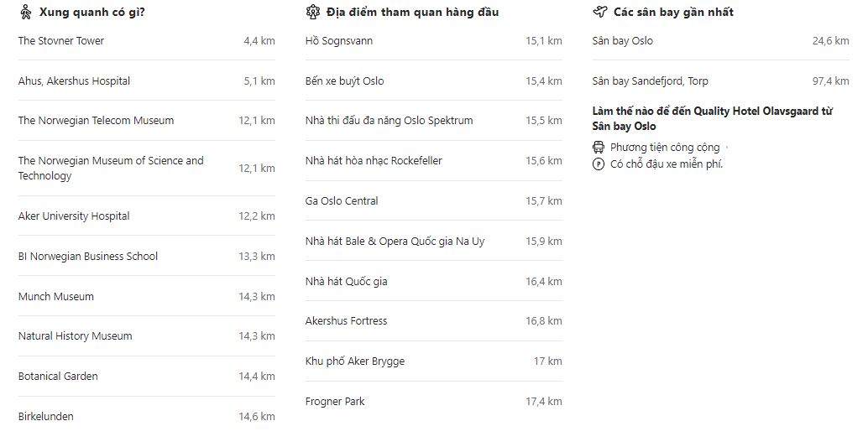868x447 pixels.
Task: Click the bus icon for Phương tiện công cộng
Action: click(x=599, y=147)
